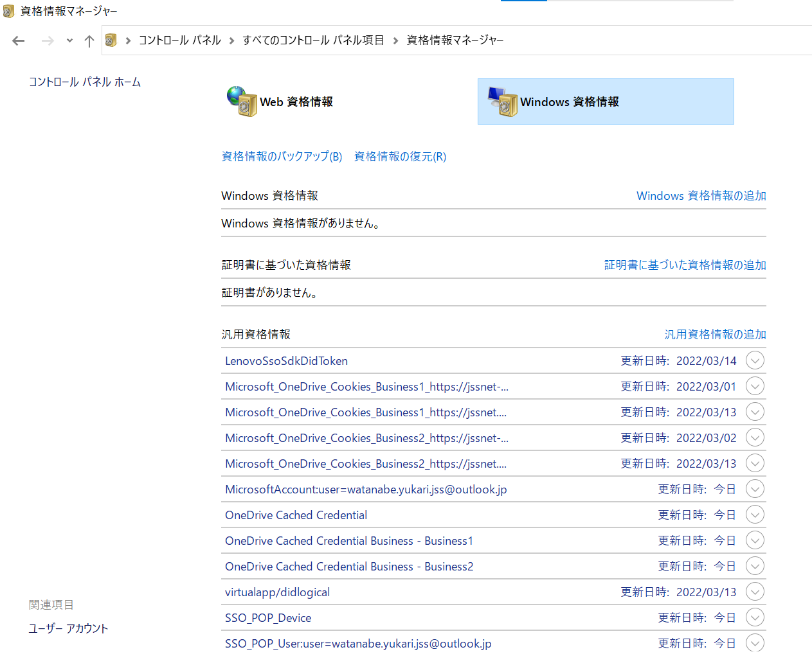Screen dimensions: 812x654
Task: Select Business1_https://jssnet-... entry name
Action: [x=366, y=387]
